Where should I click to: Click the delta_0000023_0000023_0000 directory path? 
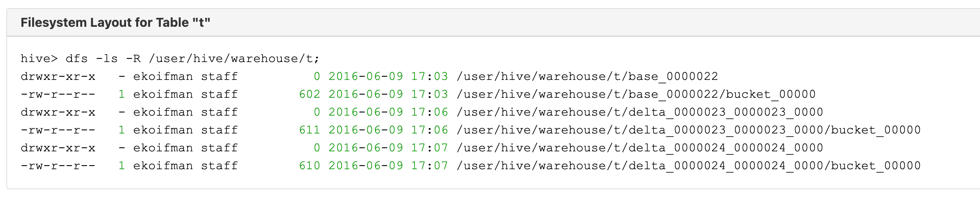click(640, 112)
